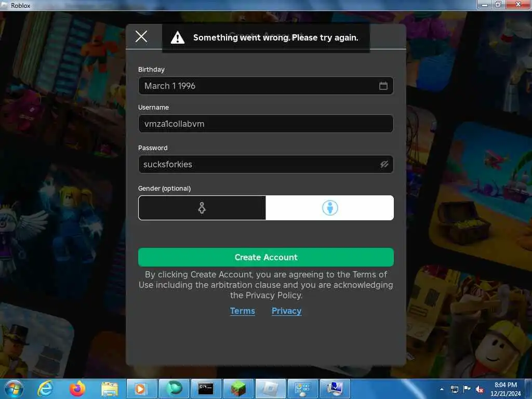532x399 pixels.
Task: Open the birthday calendar picker icon
Action: [x=383, y=86]
